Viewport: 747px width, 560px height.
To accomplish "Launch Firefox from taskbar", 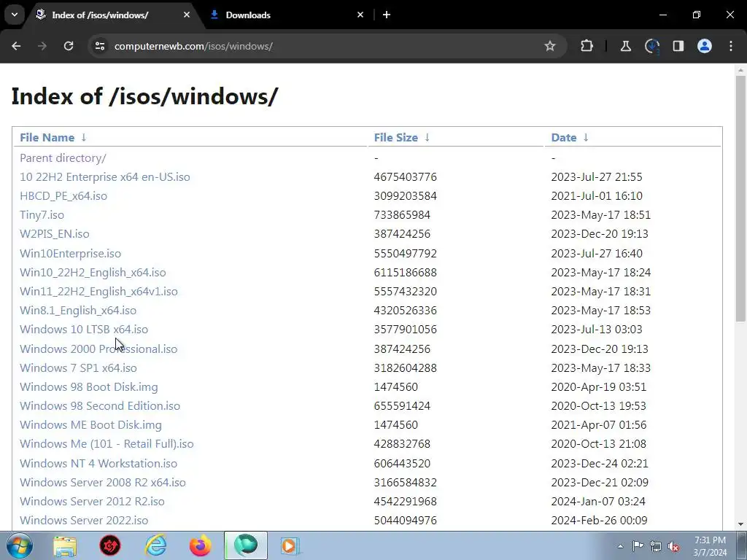I will pyautogui.click(x=200, y=545).
